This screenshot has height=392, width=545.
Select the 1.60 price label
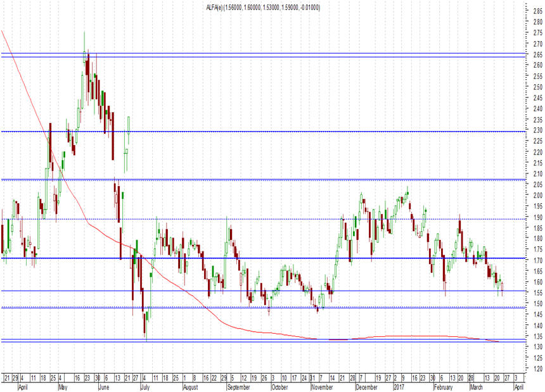click(x=537, y=282)
